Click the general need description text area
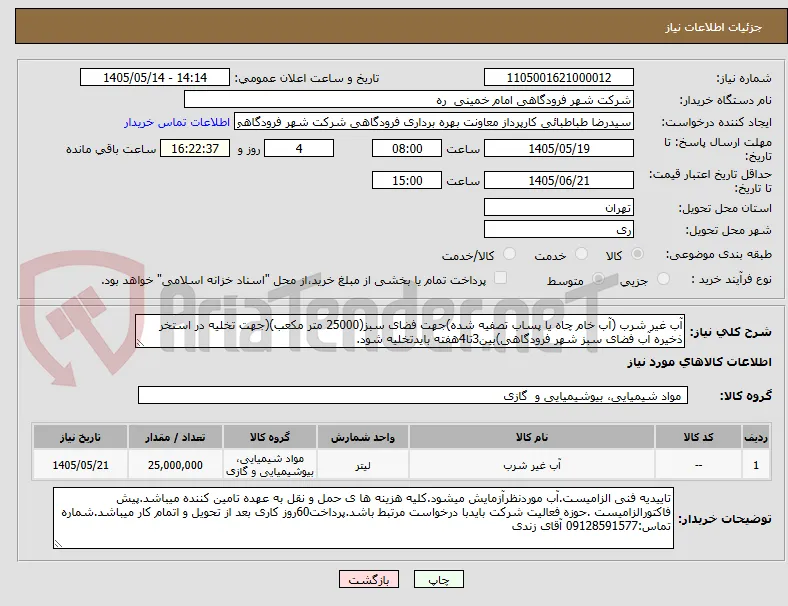The width and height of the screenshot is (788, 606). pyautogui.click(x=410, y=332)
